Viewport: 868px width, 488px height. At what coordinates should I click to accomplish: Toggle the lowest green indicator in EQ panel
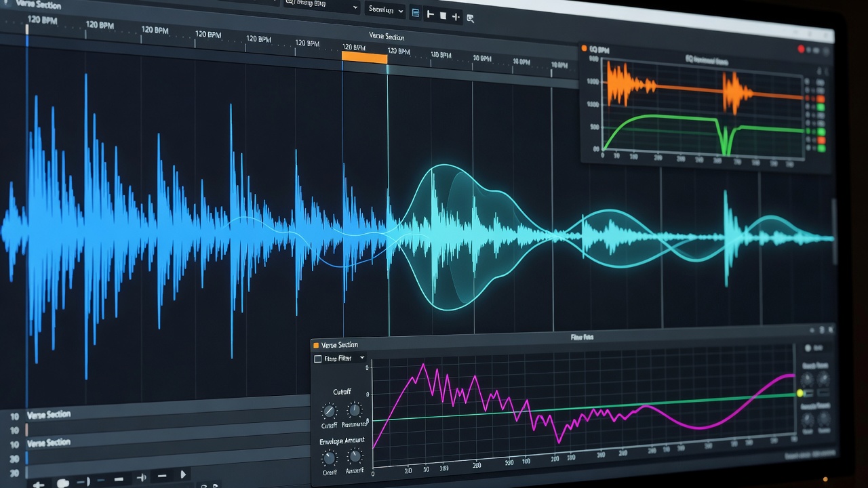(821, 148)
